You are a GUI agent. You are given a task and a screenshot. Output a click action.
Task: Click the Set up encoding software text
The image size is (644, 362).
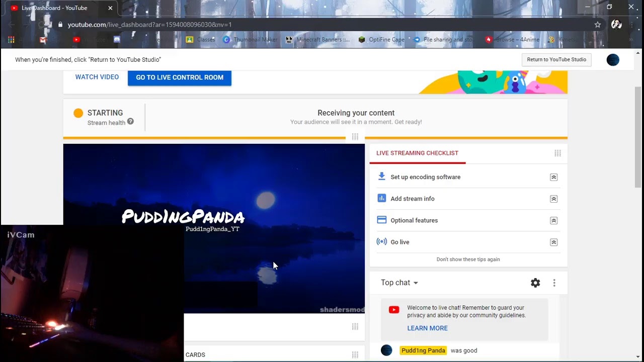[425, 177]
